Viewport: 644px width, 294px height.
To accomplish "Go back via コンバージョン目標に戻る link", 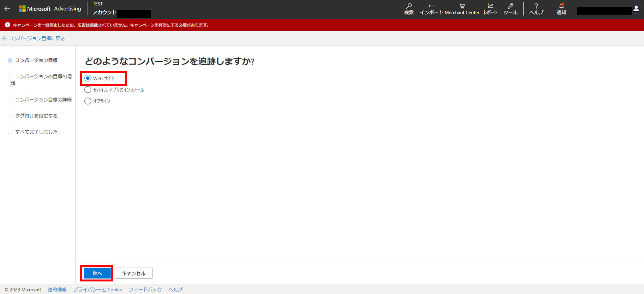I will (33, 38).
